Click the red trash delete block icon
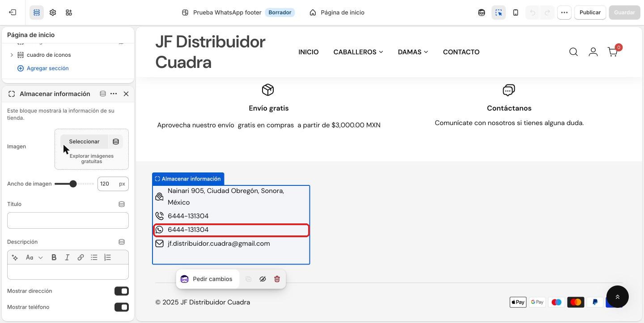Image resolution: width=644 pixels, height=323 pixels. coord(277,279)
